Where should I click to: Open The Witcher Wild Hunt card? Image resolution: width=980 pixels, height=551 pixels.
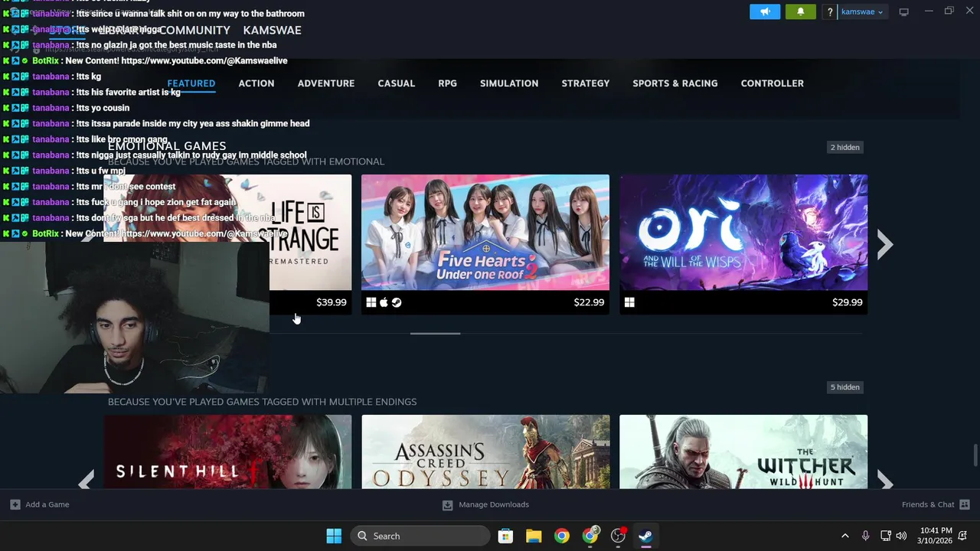(x=743, y=452)
